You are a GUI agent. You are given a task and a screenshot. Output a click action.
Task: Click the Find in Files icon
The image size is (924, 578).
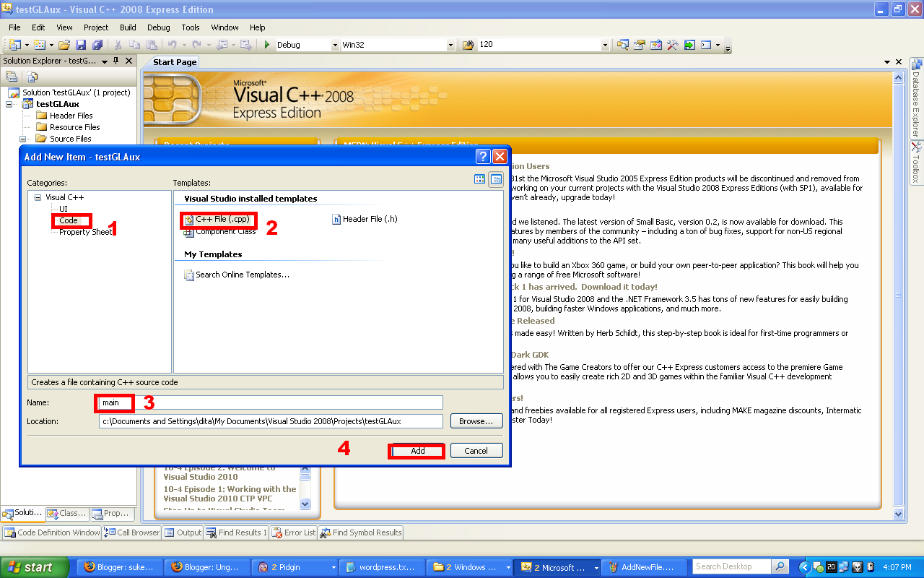click(x=468, y=45)
